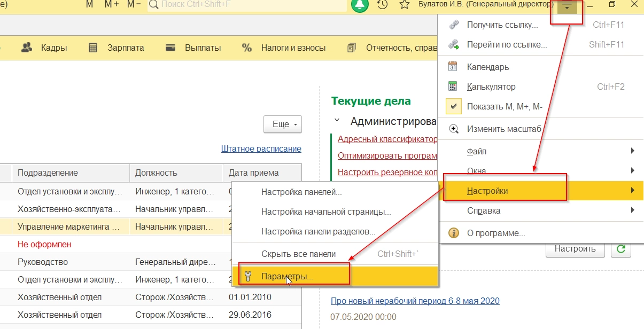The height and width of the screenshot is (329, 644).
Task: Expand the Файл submenu
Action: pos(541,151)
